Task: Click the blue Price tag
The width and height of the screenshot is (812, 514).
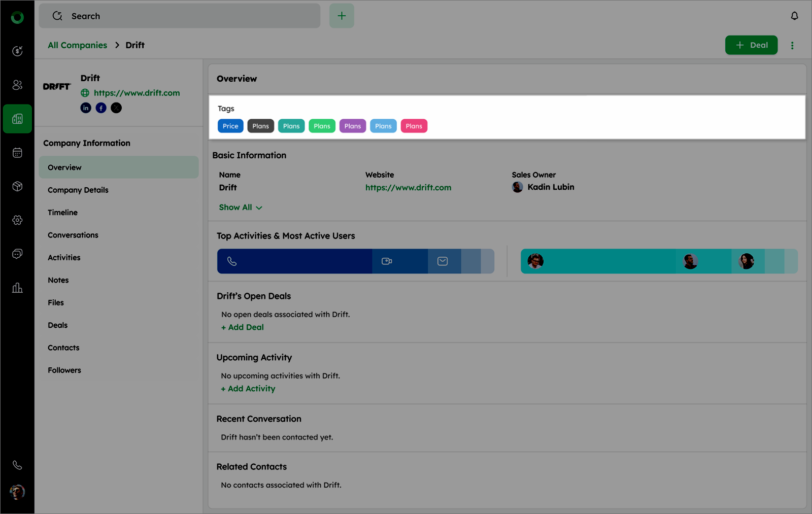Action: click(x=230, y=126)
